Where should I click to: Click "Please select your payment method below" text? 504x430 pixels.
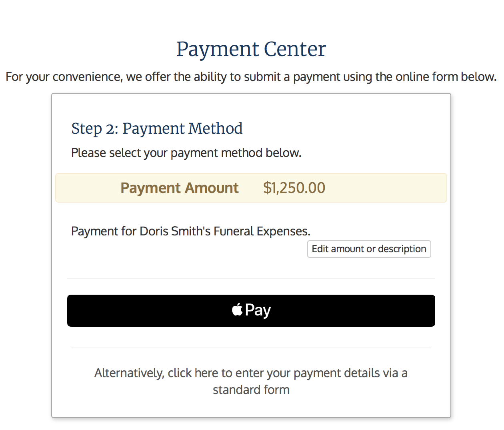186,153
